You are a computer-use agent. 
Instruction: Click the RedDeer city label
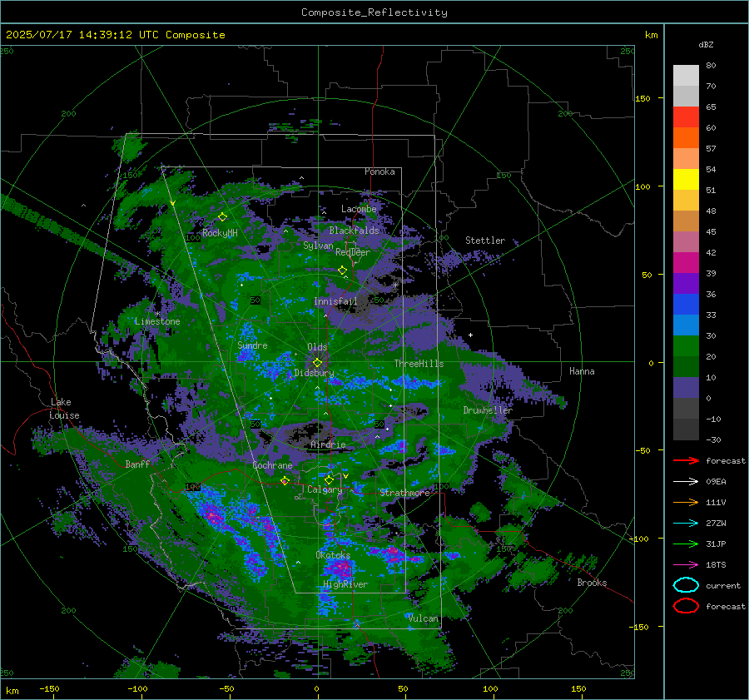point(353,252)
